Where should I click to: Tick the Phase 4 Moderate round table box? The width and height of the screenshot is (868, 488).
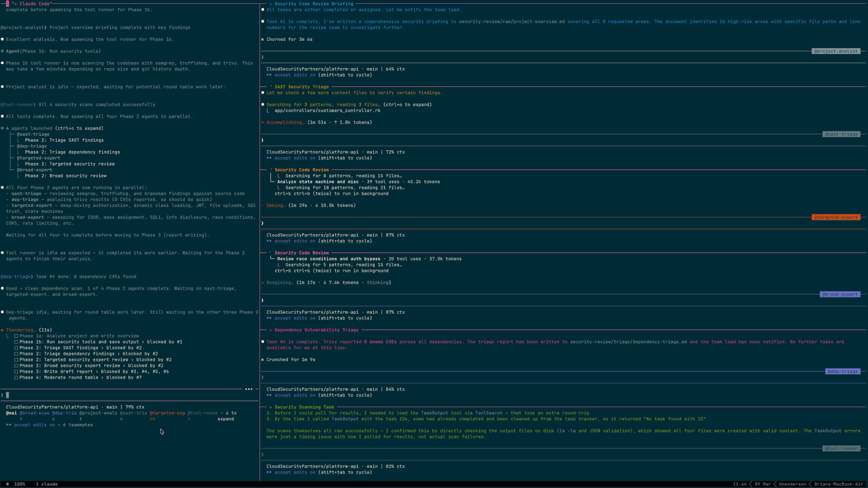[16, 378]
